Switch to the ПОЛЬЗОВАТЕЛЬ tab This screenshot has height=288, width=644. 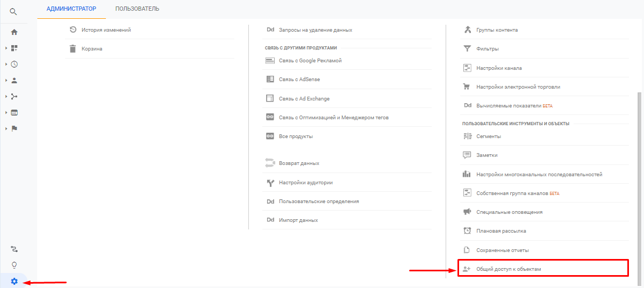click(x=137, y=9)
